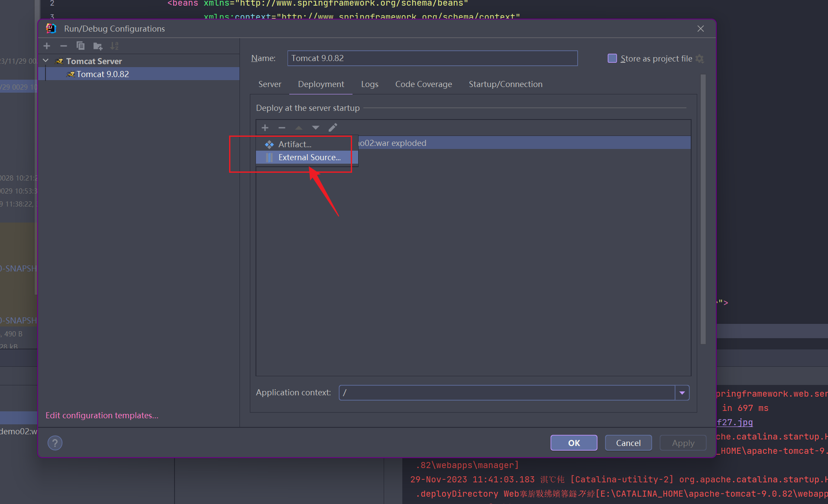Choose Artifact... from the add menu
The width and height of the screenshot is (828, 504).
(307, 144)
